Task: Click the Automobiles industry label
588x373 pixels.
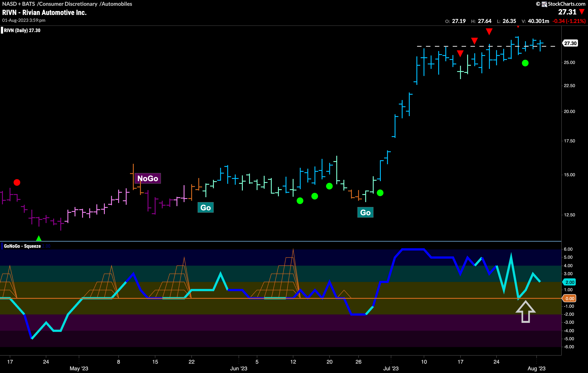Action: tap(117, 4)
